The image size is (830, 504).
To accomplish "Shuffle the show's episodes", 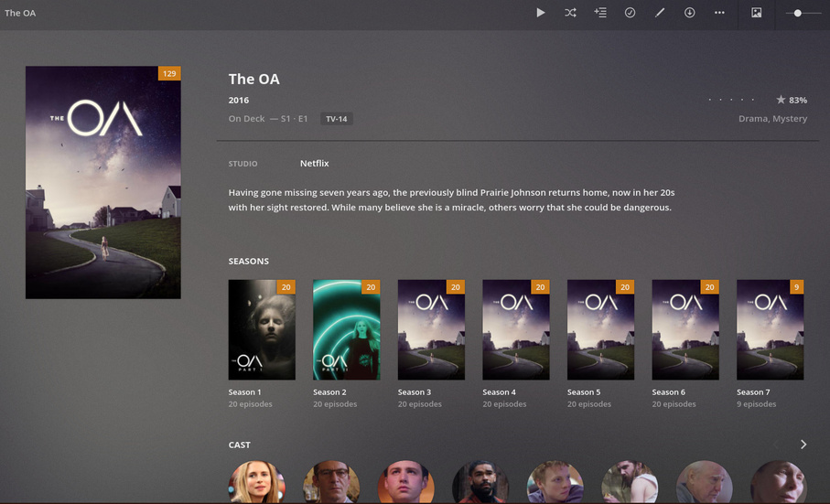I will click(x=570, y=13).
